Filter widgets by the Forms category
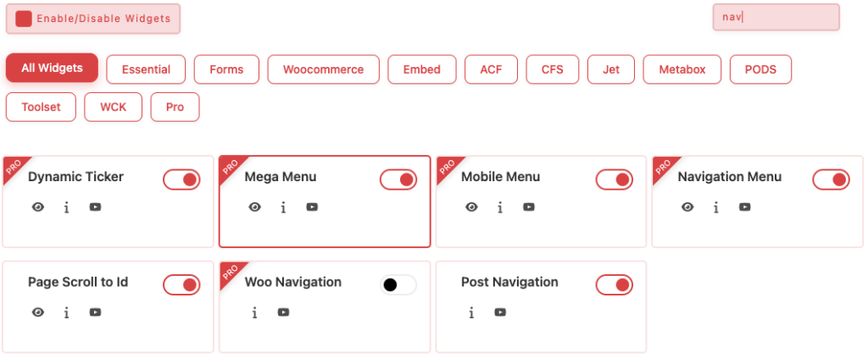868x364 pixels. (x=225, y=69)
